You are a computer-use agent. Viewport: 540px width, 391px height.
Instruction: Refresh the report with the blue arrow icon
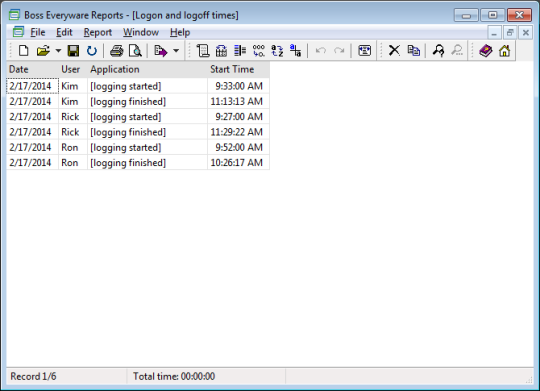point(92,51)
